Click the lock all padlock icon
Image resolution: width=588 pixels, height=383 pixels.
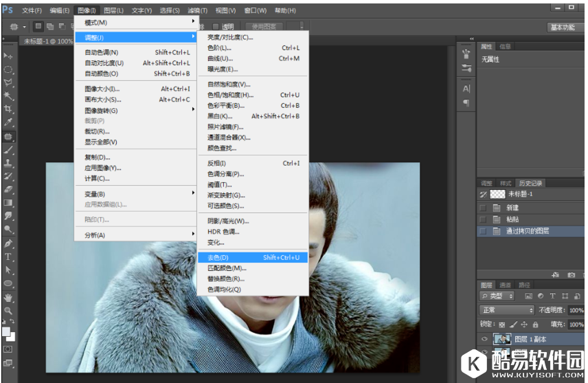536,324
